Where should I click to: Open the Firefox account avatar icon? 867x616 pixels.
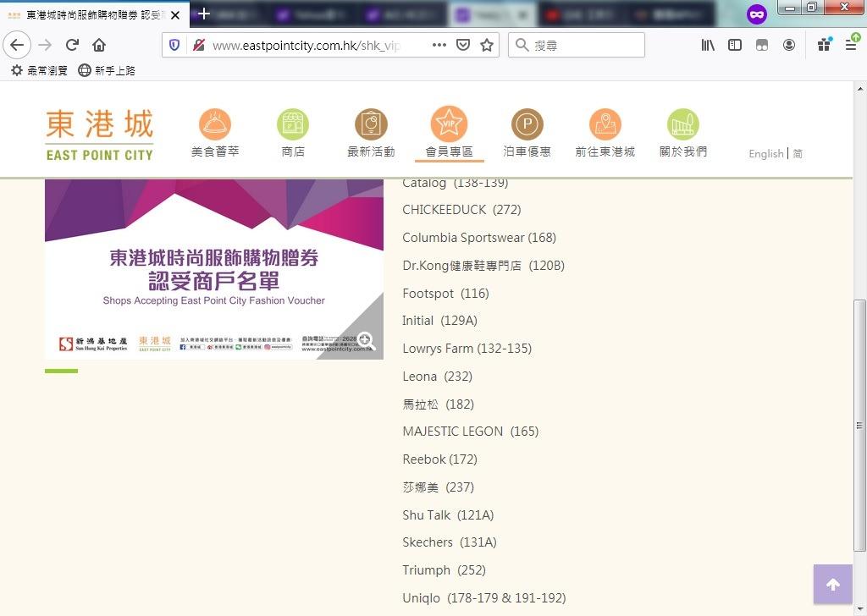[789, 45]
